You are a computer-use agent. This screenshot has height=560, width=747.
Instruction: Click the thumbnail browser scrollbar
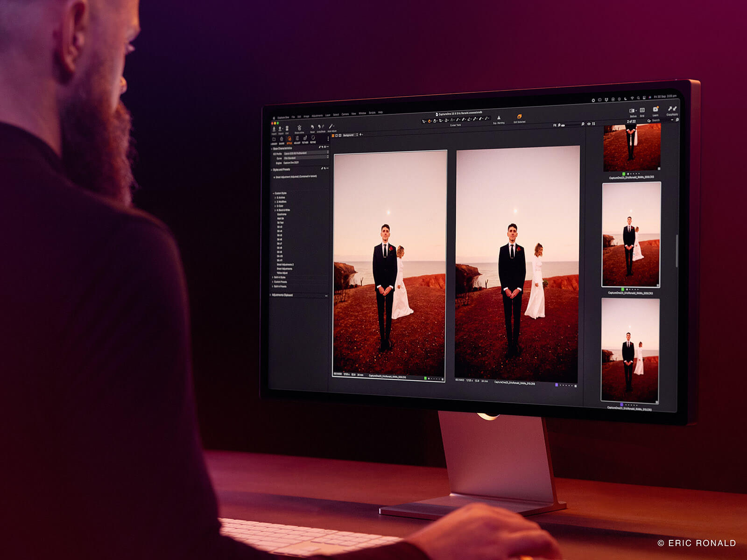click(677, 251)
